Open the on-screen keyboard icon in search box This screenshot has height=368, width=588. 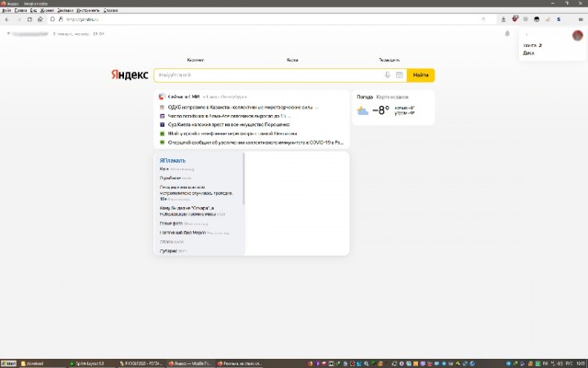coord(400,75)
